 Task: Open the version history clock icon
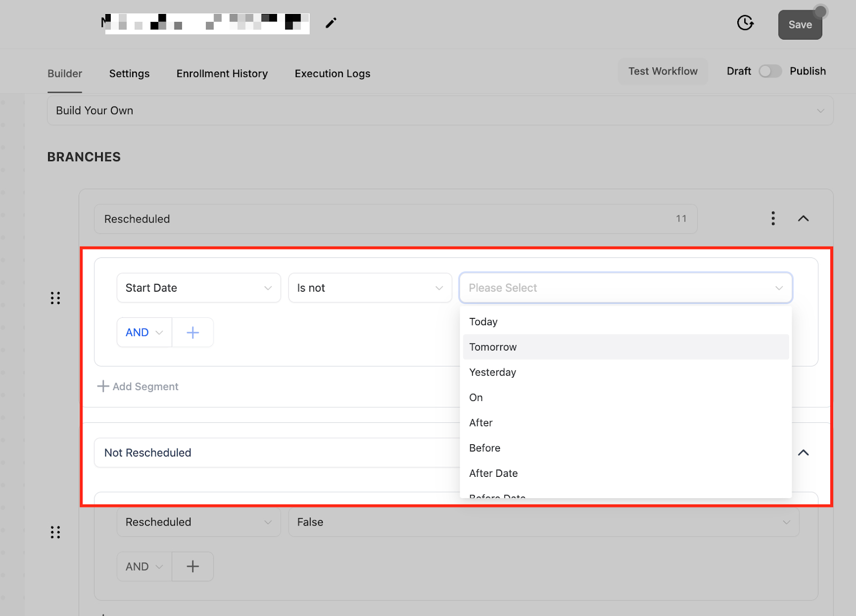click(745, 23)
